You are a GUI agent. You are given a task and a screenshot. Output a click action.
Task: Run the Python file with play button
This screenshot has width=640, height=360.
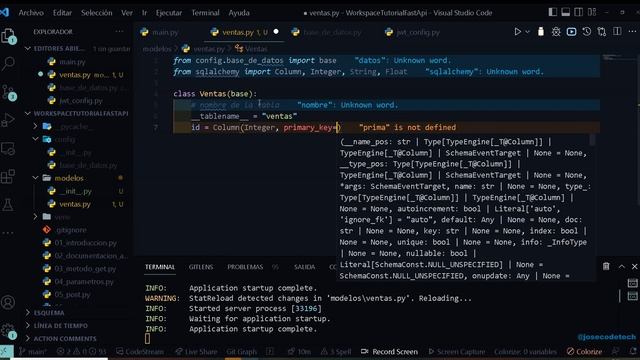pos(517,32)
